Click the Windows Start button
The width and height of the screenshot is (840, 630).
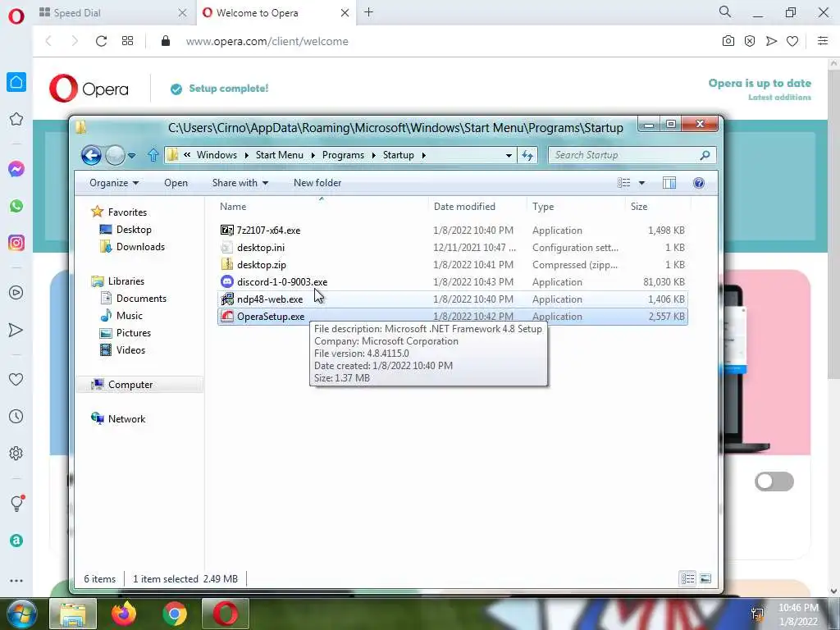click(22, 614)
